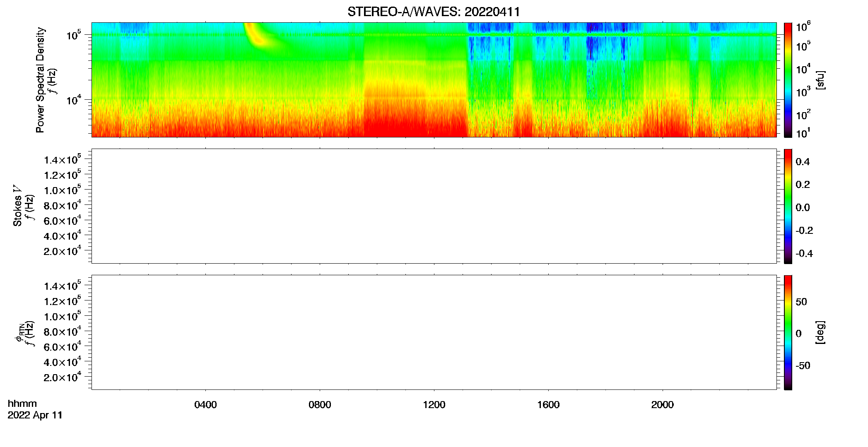The image size is (868, 447).
Task: Click the 10^1 label on the sfu color bar
Action: 803,133
